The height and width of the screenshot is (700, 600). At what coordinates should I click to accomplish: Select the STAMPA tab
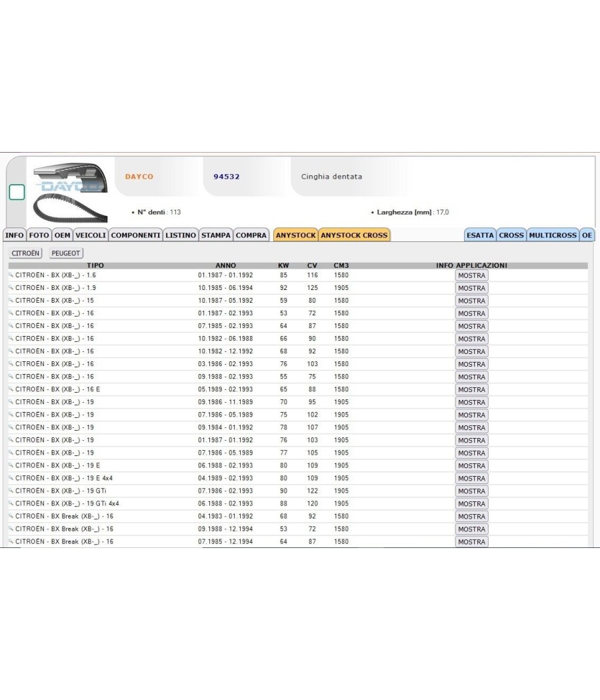point(215,235)
